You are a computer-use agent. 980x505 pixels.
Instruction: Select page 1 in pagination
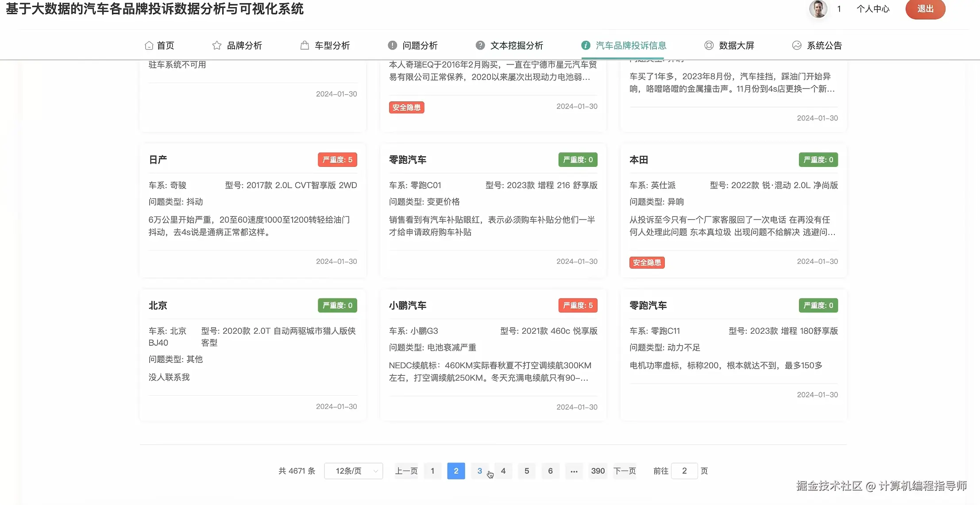click(432, 471)
